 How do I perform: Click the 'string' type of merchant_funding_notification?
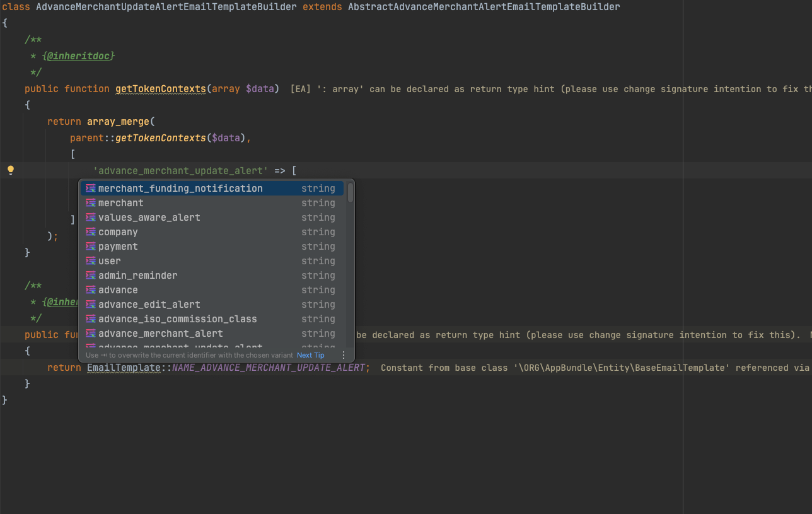pos(318,189)
